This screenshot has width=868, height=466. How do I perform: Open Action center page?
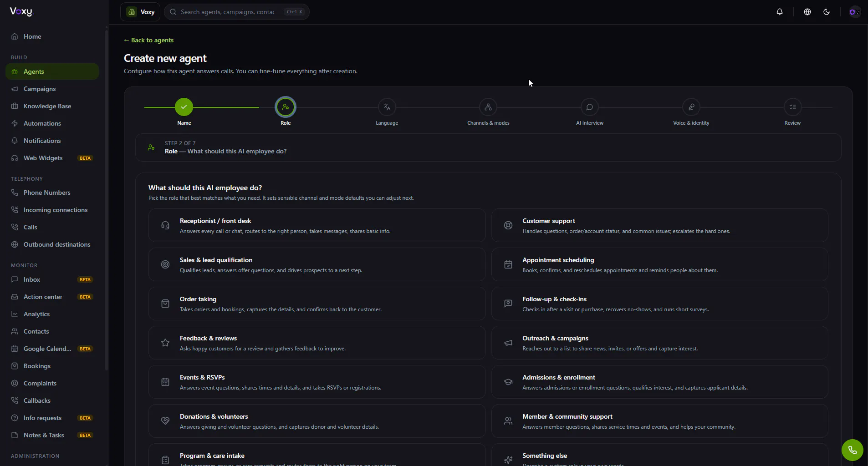[52, 297]
